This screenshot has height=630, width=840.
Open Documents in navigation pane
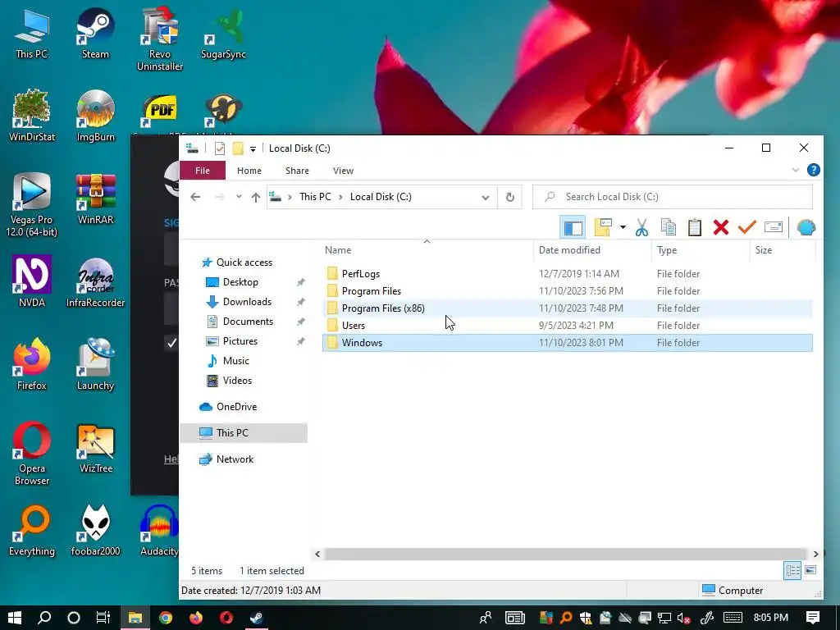[x=248, y=322]
